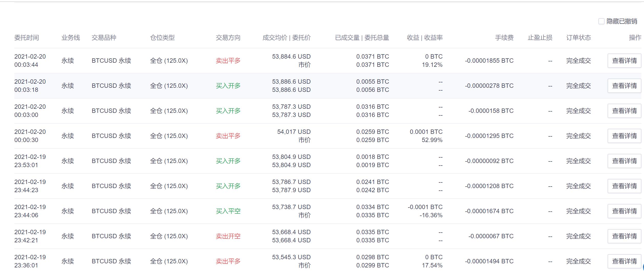Open 查看详情 for the 23:44:06 order
Viewport: 644px width, 271px height.
624,211
